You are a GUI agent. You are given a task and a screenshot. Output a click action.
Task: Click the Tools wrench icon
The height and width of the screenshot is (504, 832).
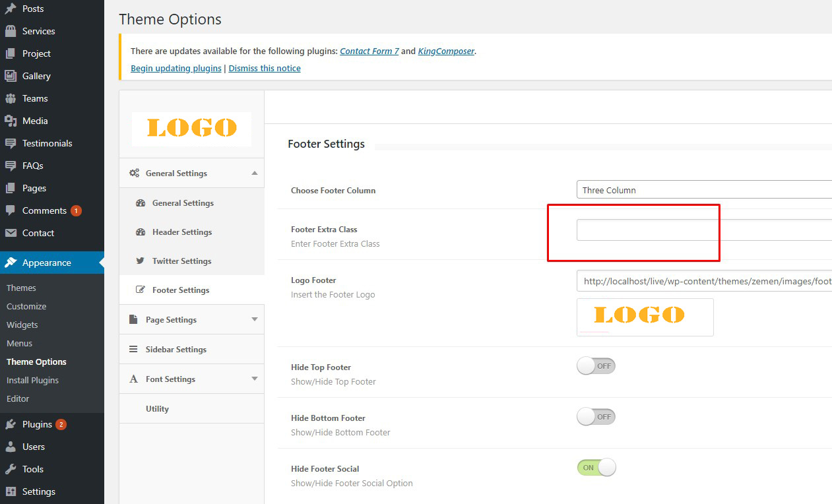pos(11,469)
